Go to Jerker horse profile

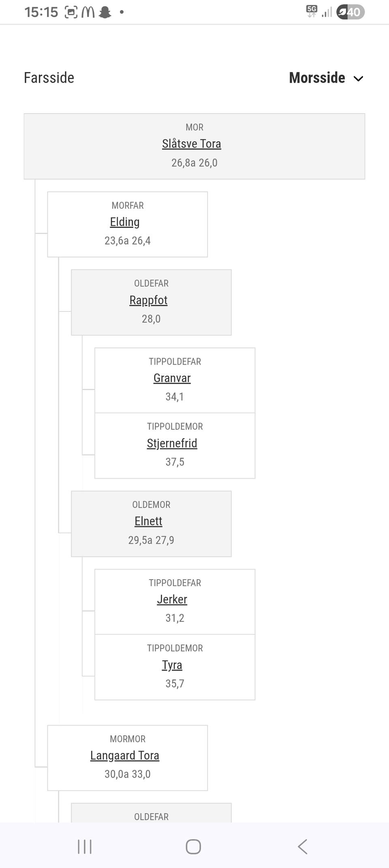click(x=172, y=599)
